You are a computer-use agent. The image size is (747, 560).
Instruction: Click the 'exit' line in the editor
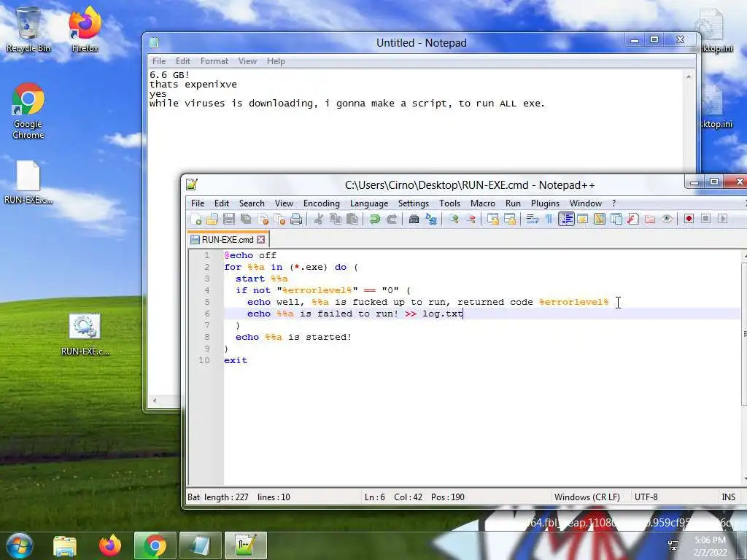tap(236, 360)
